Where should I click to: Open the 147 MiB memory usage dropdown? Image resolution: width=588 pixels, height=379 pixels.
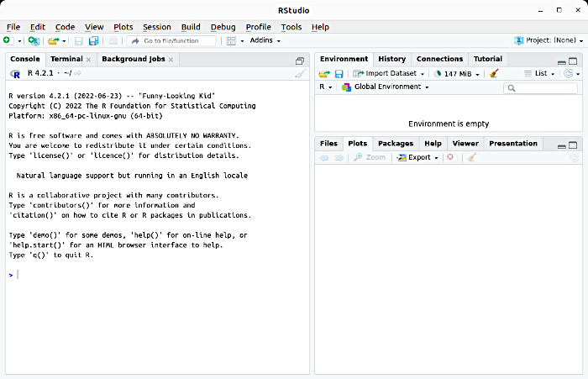coord(456,74)
